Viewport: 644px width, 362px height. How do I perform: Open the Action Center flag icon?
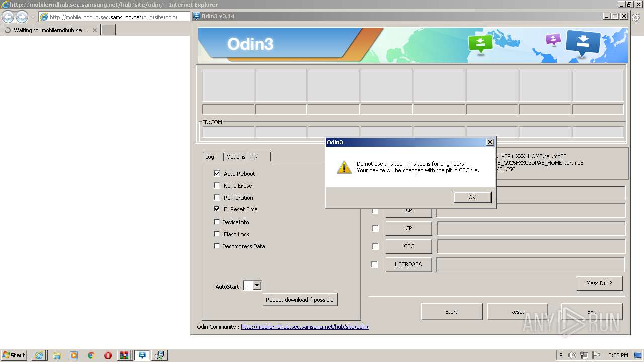596,355
